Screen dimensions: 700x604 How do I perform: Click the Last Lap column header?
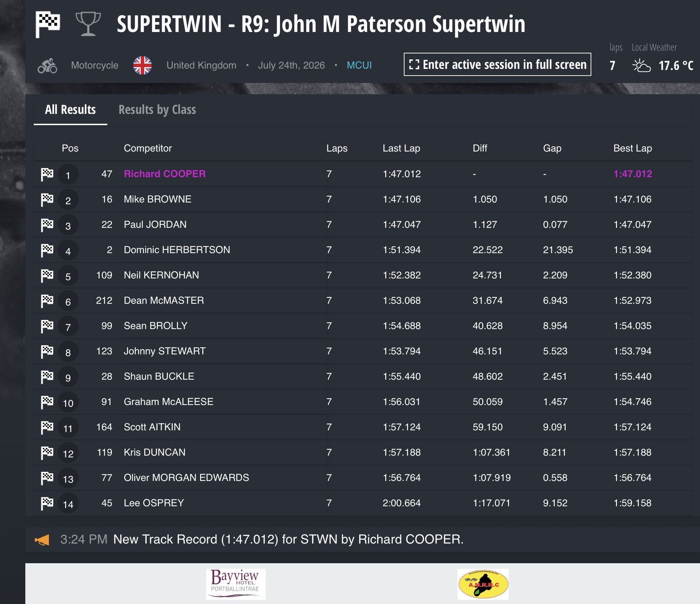point(401,148)
